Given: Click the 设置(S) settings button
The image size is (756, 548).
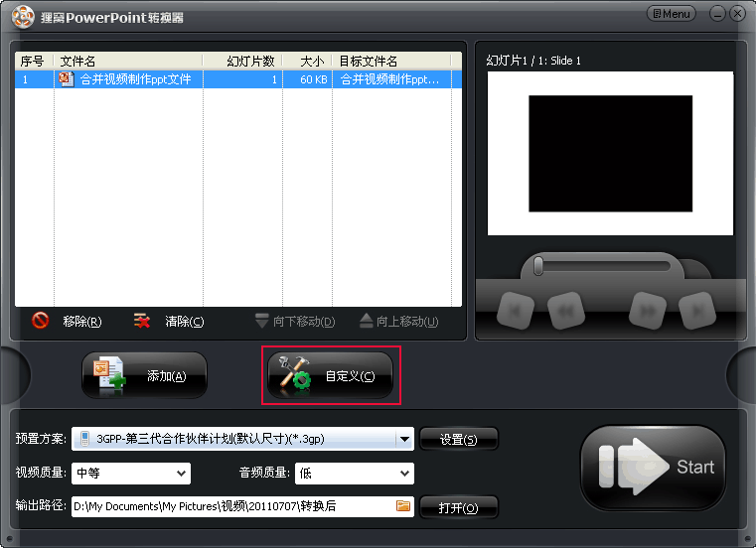Looking at the screenshot, I should click(459, 439).
